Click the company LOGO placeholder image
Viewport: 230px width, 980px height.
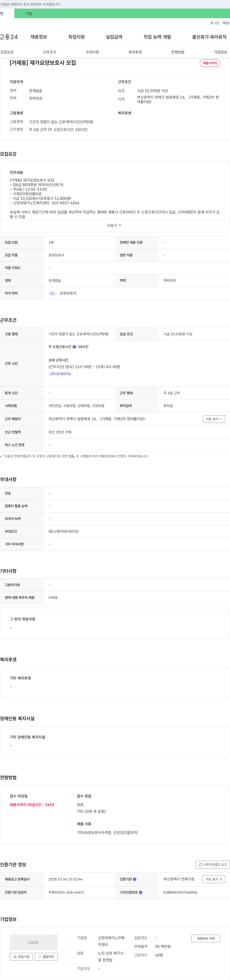click(34, 942)
